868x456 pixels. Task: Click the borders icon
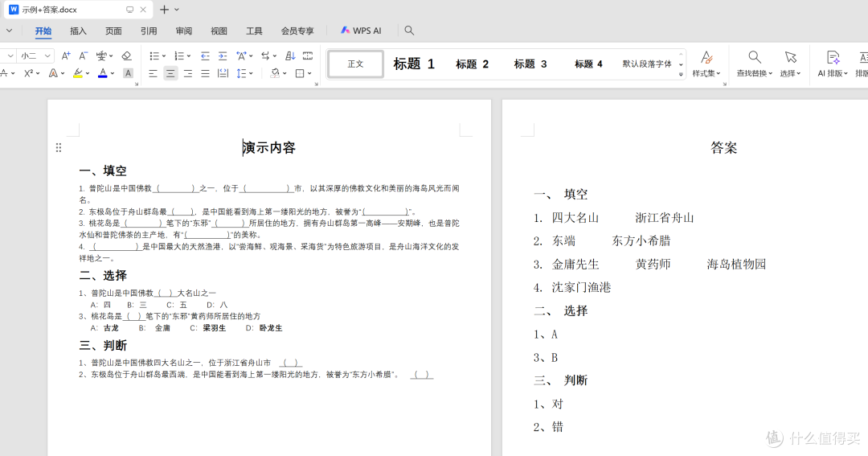tap(300, 73)
